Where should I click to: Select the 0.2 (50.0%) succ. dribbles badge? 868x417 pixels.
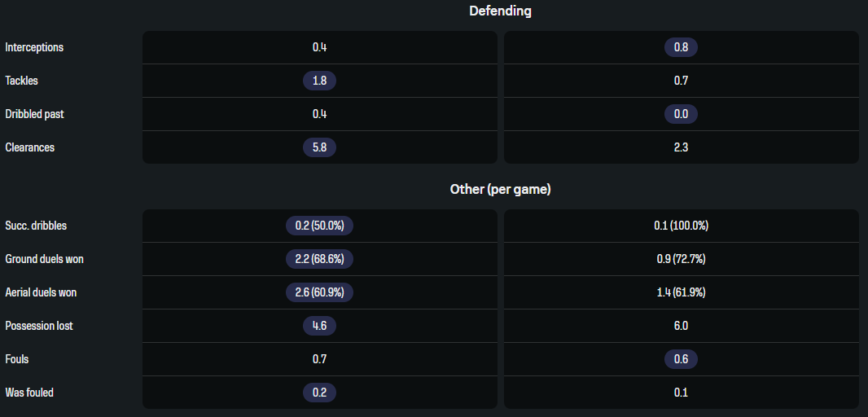[319, 226]
